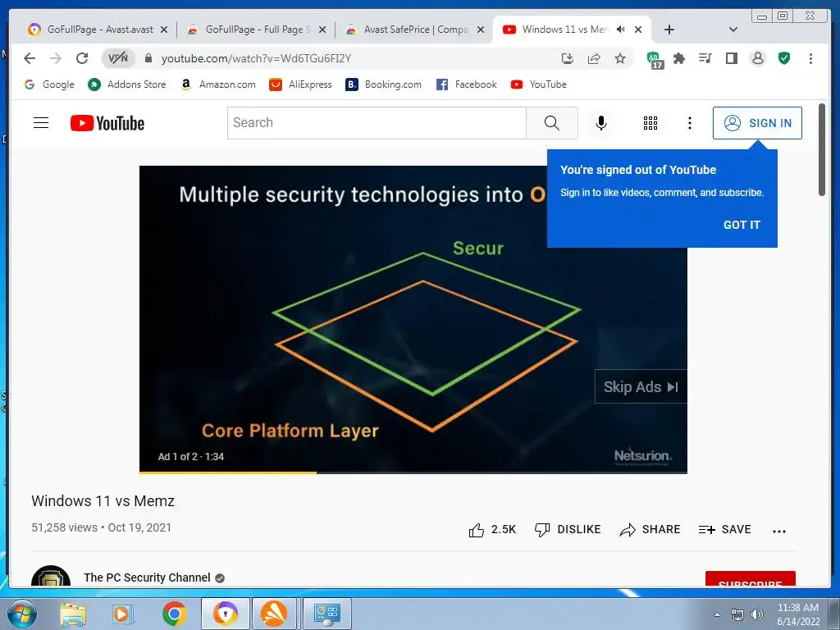Image resolution: width=840 pixels, height=630 pixels.
Task: Click the SHARE button
Action: click(650, 530)
